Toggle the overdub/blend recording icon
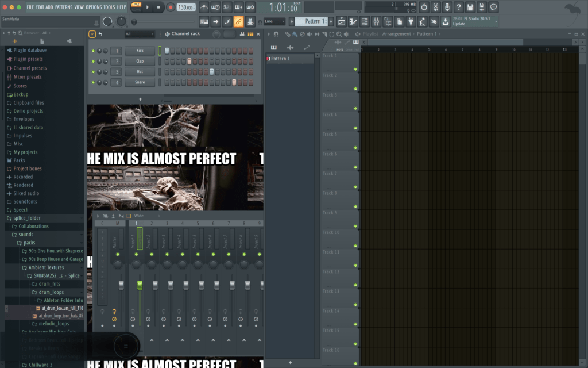588x368 pixels. pyautogui.click(x=238, y=7)
